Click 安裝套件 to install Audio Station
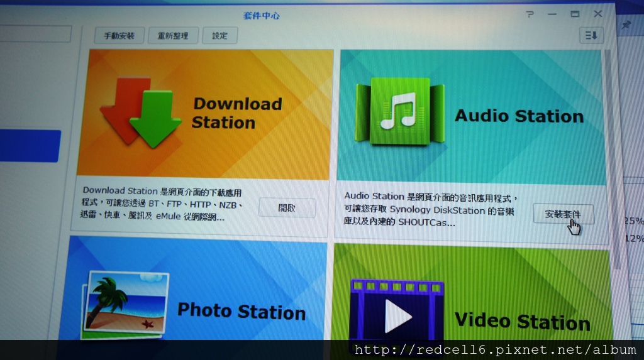The width and height of the screenshot is (644, 360). click(x=563, y=214)
